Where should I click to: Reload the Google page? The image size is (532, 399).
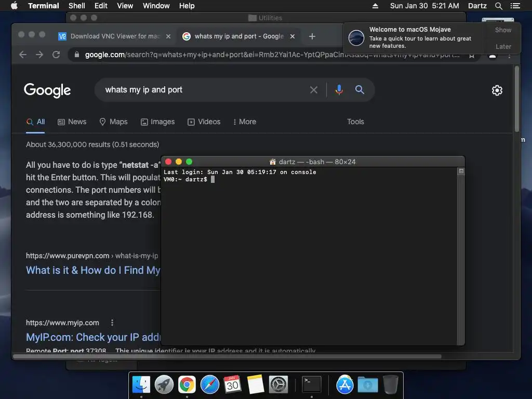tap(56, 55)
